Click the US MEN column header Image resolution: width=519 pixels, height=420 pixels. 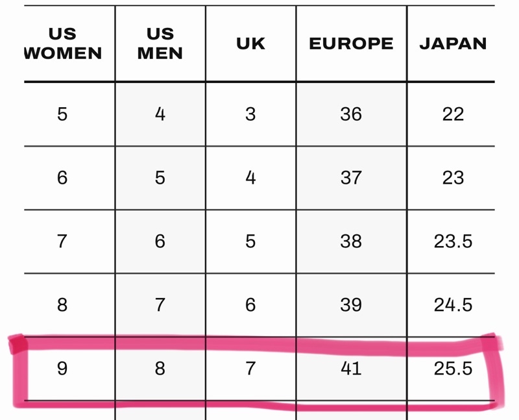(160, 43)
